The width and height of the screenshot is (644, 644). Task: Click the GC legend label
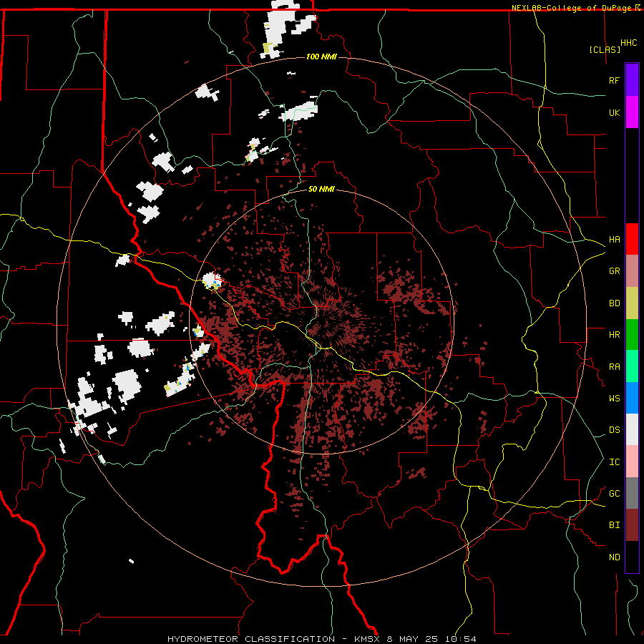pyautogui.click(x=614, y=493)
